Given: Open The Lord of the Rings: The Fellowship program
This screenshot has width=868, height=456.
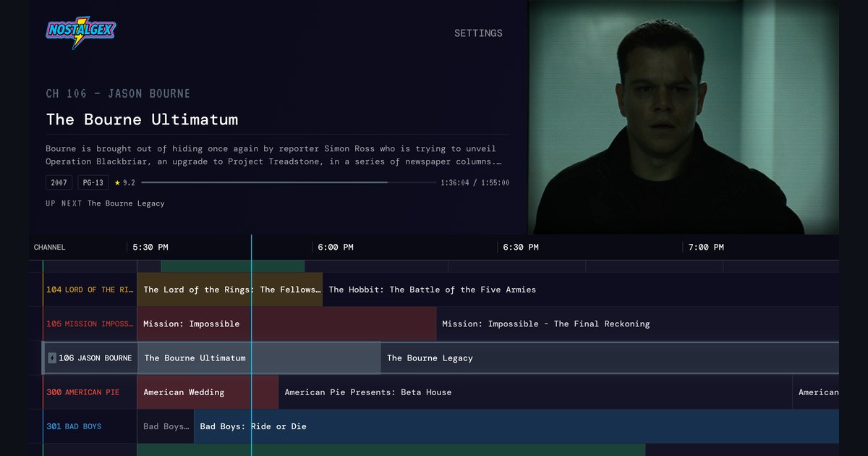Looking at the screenshot, I should point(230,290).
